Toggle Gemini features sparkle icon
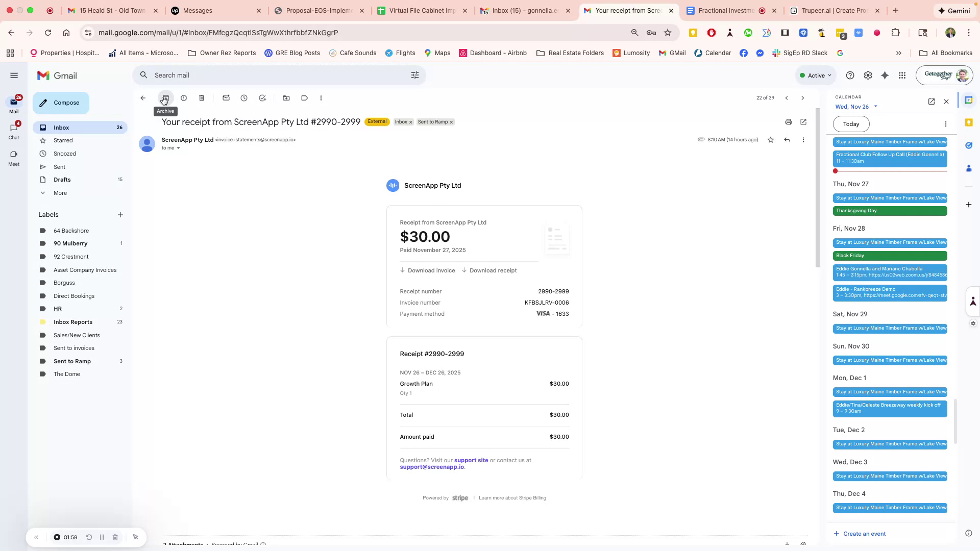Screen dimensions: 980x551 885,75
